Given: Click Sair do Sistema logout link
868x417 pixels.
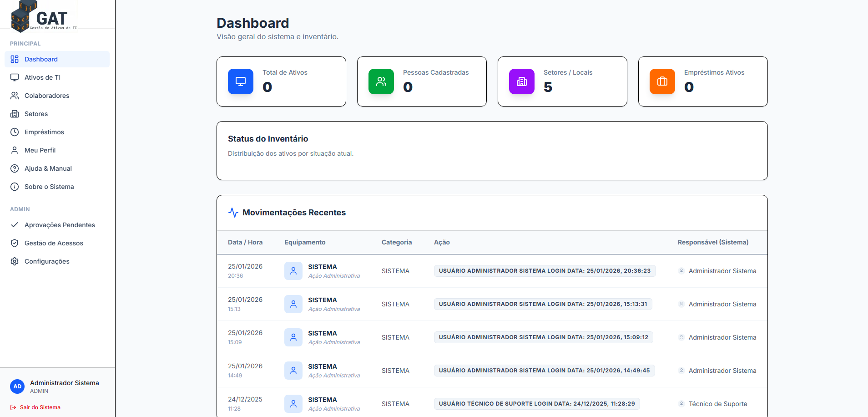Looking at the screenshot, I should (x=40, y=407).
